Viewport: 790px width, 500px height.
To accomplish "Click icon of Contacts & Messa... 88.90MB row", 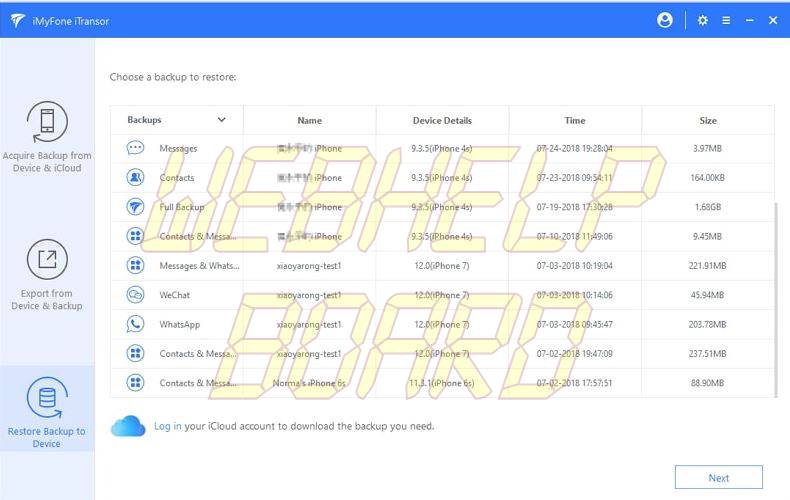I will coord(135,383).
